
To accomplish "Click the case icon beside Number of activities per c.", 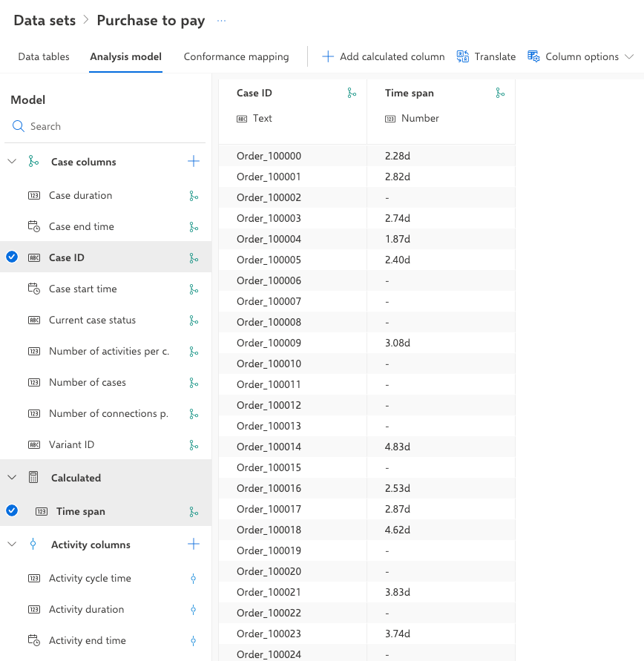I will [194, 352].
